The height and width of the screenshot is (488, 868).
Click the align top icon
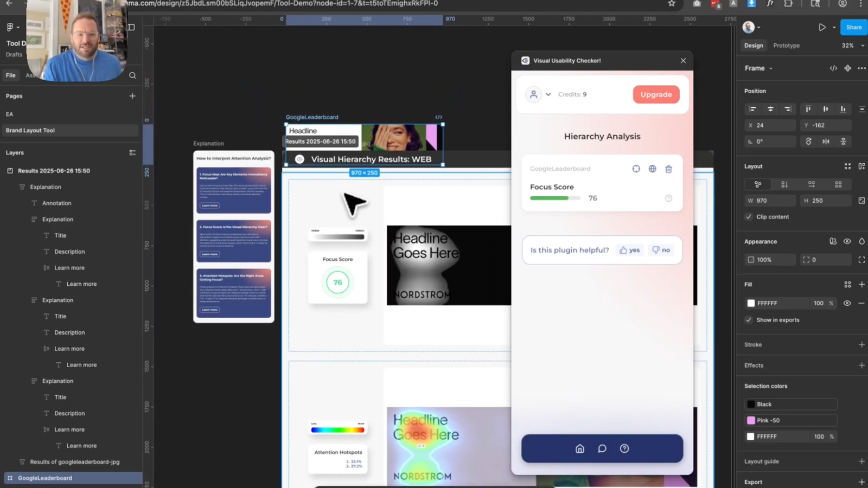[x=808, y=109]
